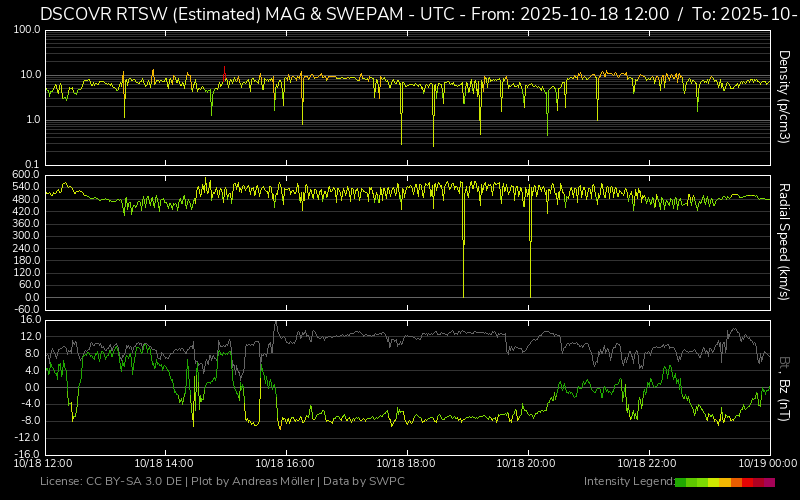Click the License CC BY-SA 3.0 DE text

111,482
